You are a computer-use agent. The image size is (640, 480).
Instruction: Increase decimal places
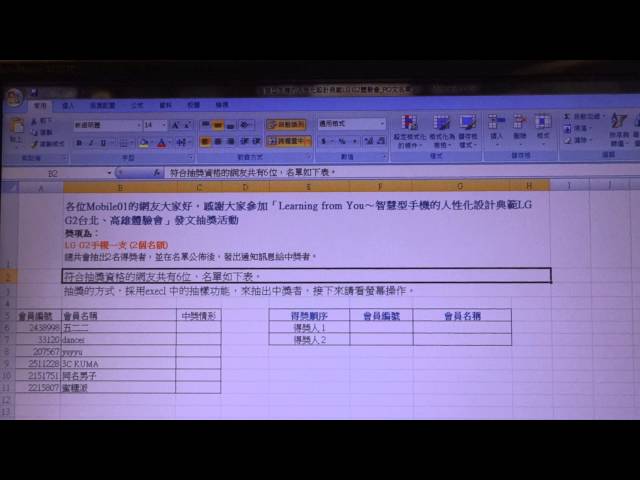(369, 141)
